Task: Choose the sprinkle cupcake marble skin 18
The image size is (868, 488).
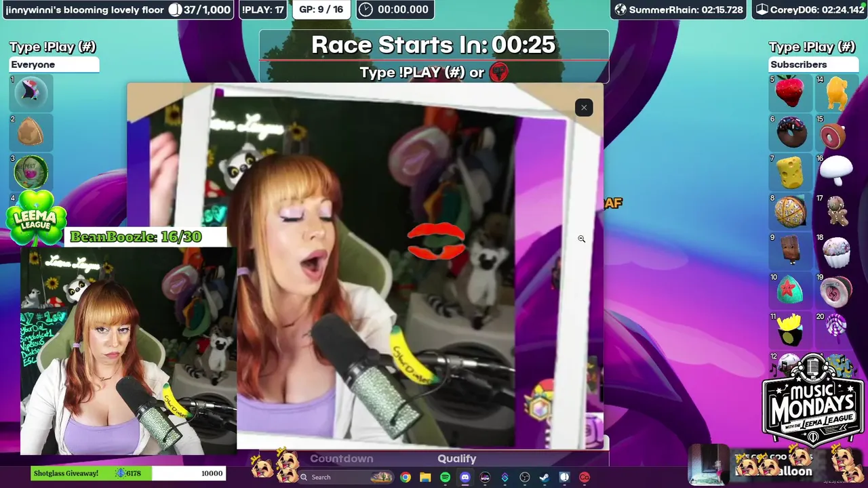Action: click(x=837, y=251)
